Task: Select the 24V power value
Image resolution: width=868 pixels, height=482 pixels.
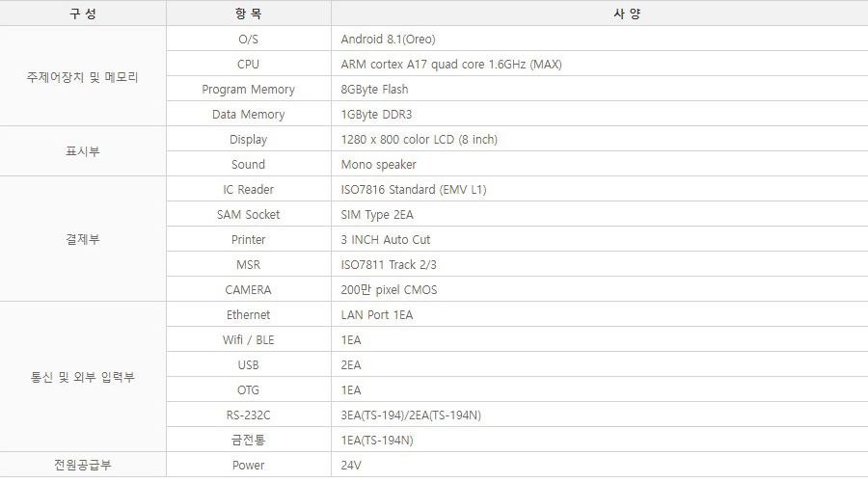Action: click(x=351, y=466)
